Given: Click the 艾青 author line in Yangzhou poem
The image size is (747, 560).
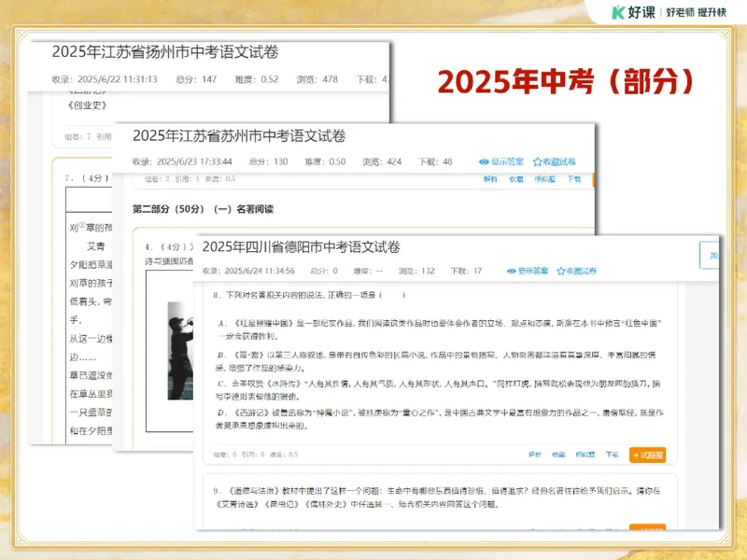Looking at the screenshot, I should click(x=96, y=246).
